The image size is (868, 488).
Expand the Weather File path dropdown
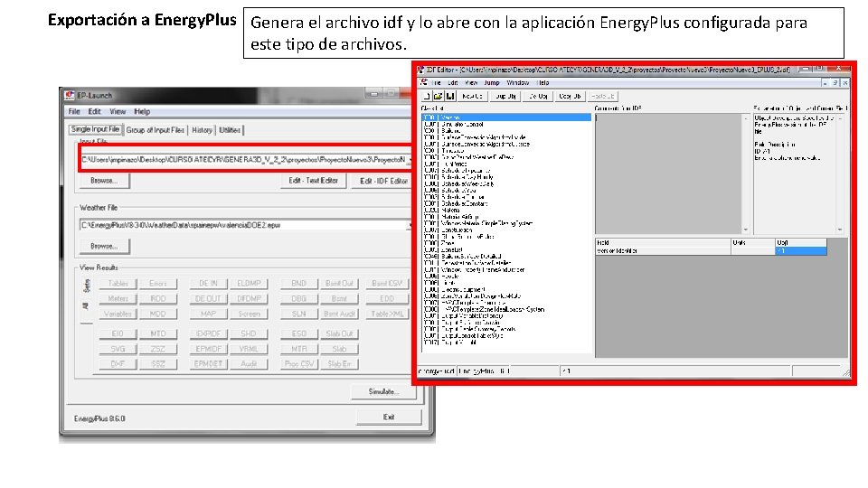(x=409, y=225)
